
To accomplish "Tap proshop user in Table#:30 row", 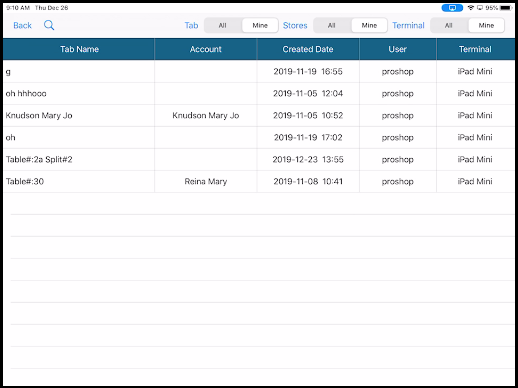I will click(398, 182).
